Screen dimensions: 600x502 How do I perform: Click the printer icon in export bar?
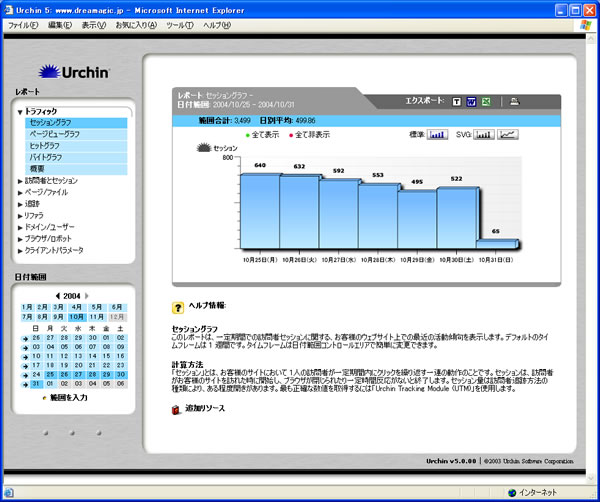coord(515,101)
